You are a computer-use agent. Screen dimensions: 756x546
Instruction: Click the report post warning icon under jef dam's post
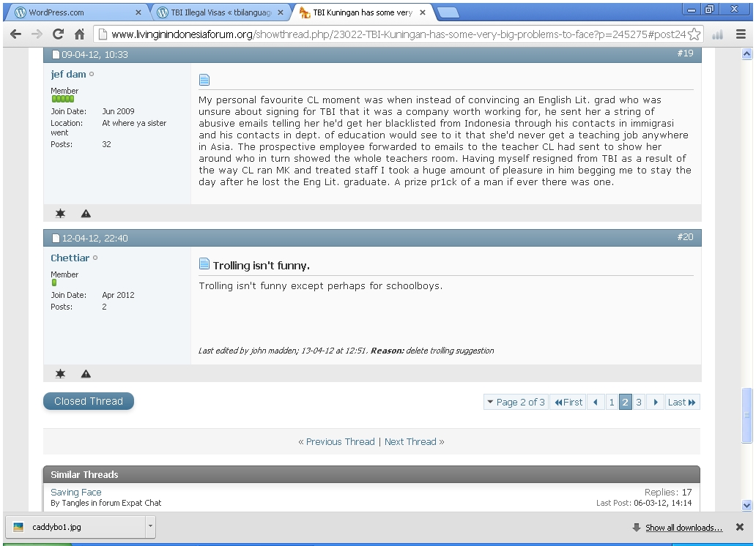click(86, 214)
